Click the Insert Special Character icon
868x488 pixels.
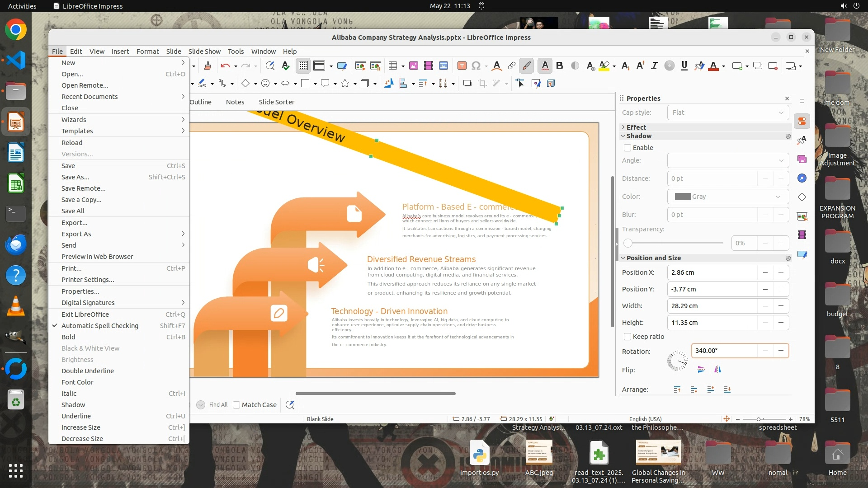[476, 66]
